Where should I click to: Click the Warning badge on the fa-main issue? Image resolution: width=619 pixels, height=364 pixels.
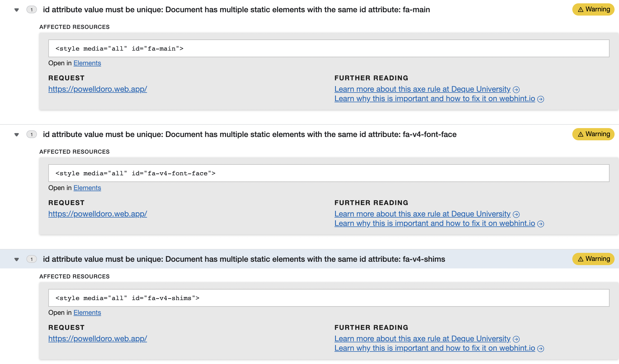tap(593, 9)
